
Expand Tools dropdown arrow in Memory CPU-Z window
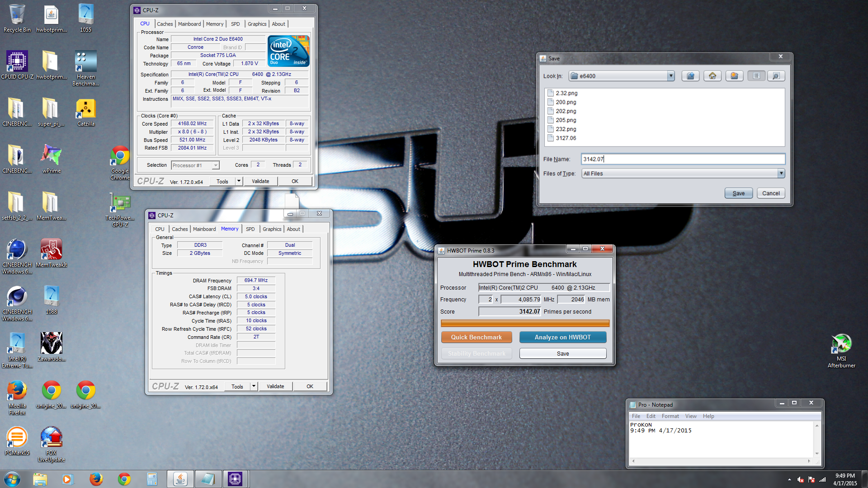tap(254, 386)
